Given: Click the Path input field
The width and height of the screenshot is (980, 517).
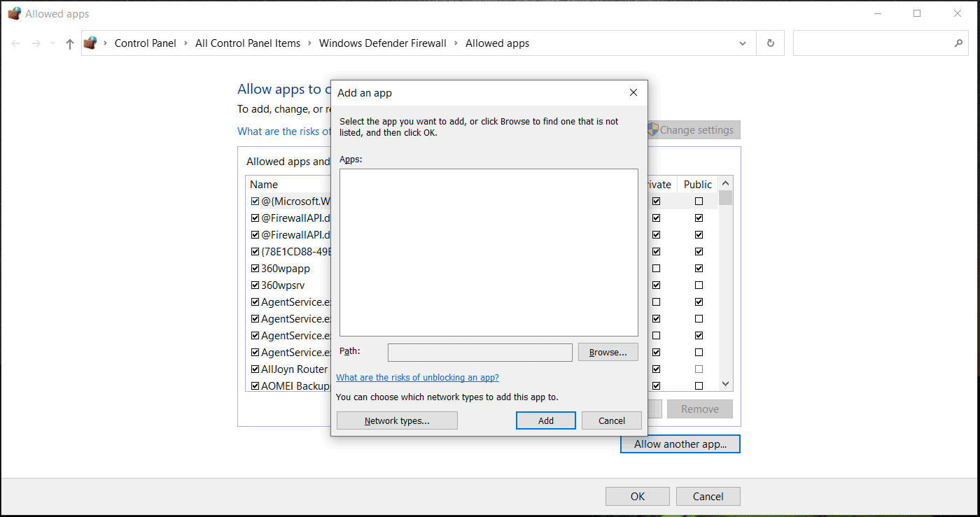Looking at the screenshot, I should tap(480, 352).
